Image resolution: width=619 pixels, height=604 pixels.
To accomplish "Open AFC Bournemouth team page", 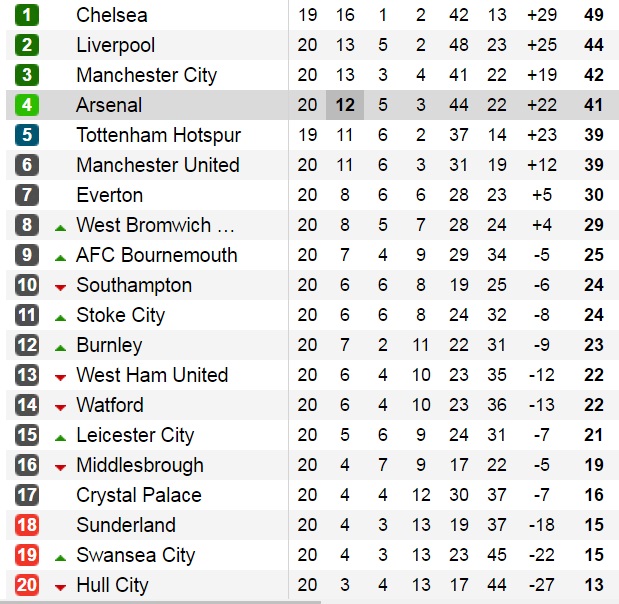I will [156, 255].
